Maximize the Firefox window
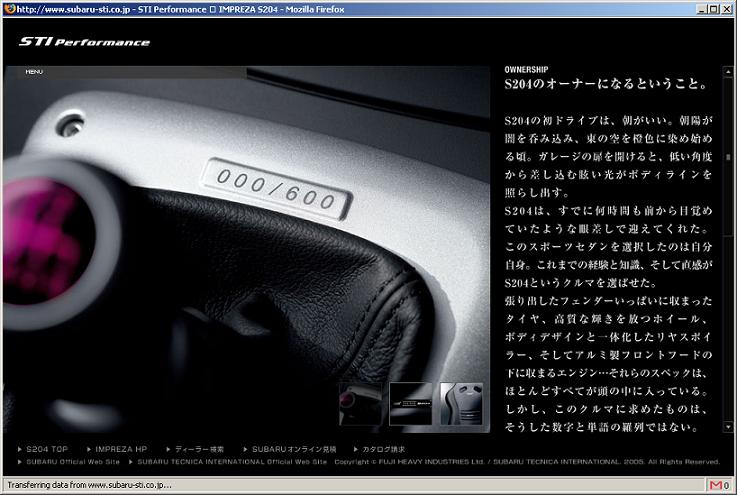The image size is (737, 495). [x=710, y=9]
